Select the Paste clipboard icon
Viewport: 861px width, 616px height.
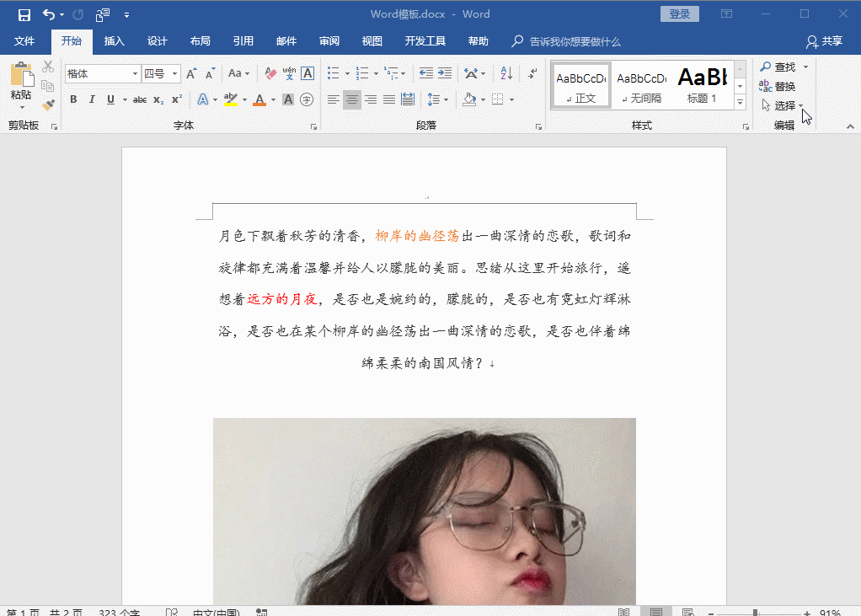(x=21, y=76)
